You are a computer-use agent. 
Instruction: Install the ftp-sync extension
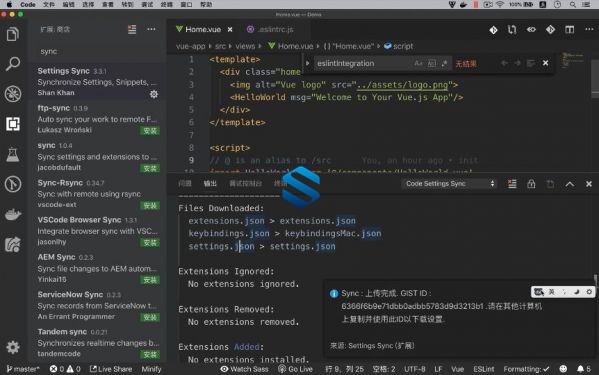coord(150,131)
